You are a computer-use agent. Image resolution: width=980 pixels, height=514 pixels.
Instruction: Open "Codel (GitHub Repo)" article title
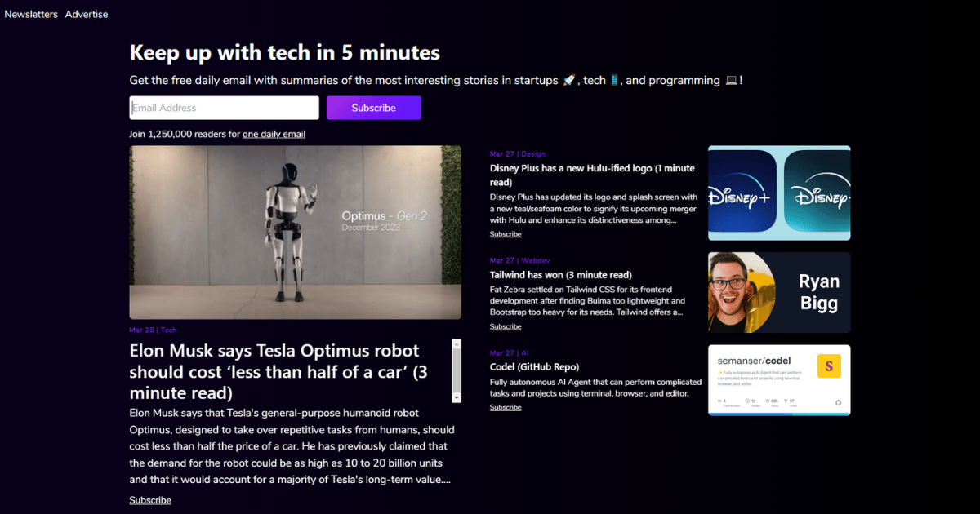(534, 367)
